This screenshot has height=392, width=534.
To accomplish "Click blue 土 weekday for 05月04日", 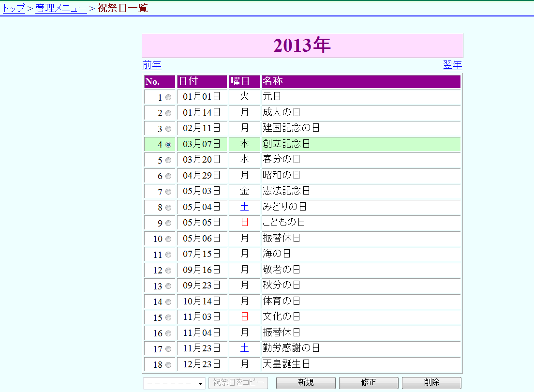I will (245, 207).
